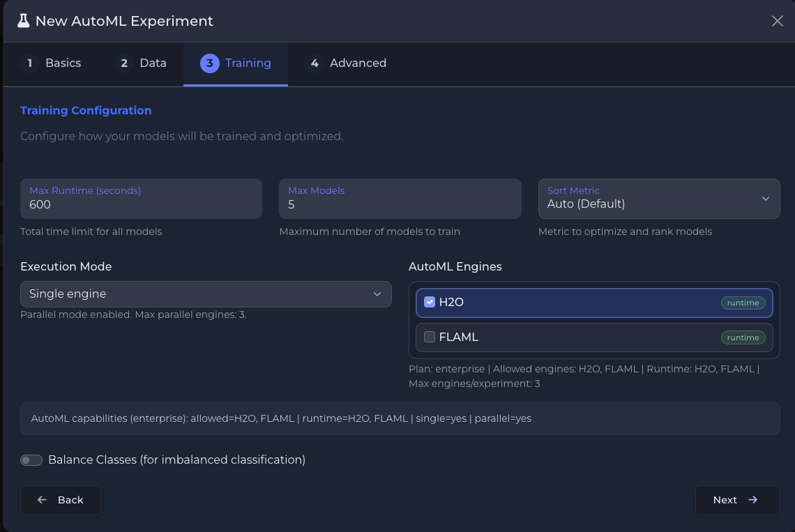Switch to the Basics tab
This screenshot has height=532, width=795.
pyautogui.click(x=62, y=63)
